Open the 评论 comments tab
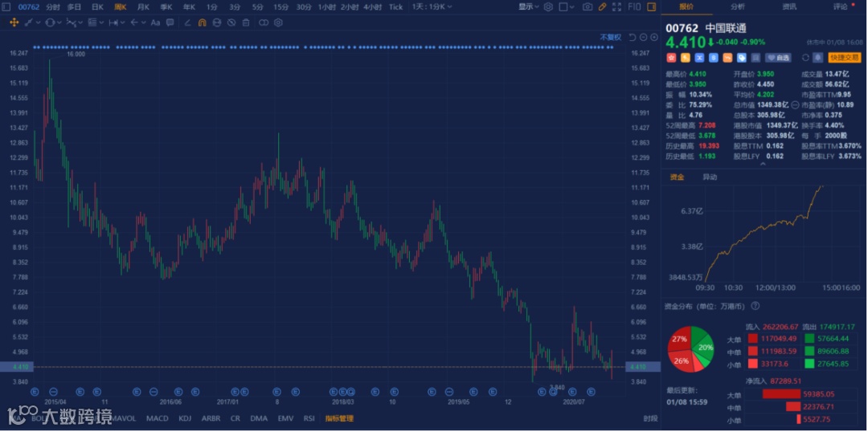 click(x=841, y=6)
